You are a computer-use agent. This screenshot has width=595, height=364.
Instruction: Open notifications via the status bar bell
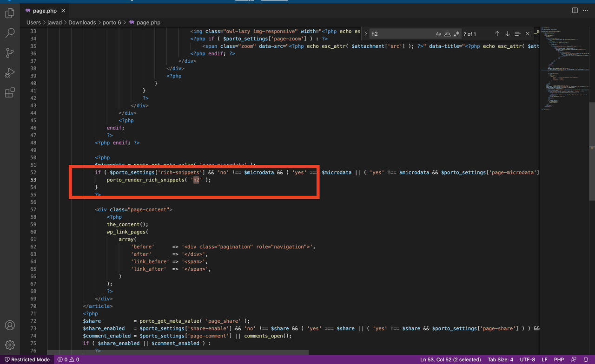[587, 359]
